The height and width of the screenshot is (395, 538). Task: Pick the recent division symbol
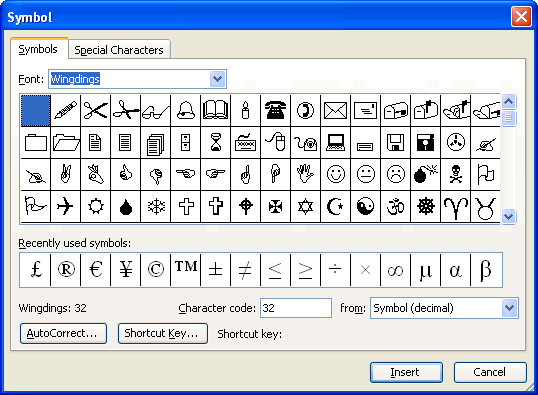[x=336, y=270]
